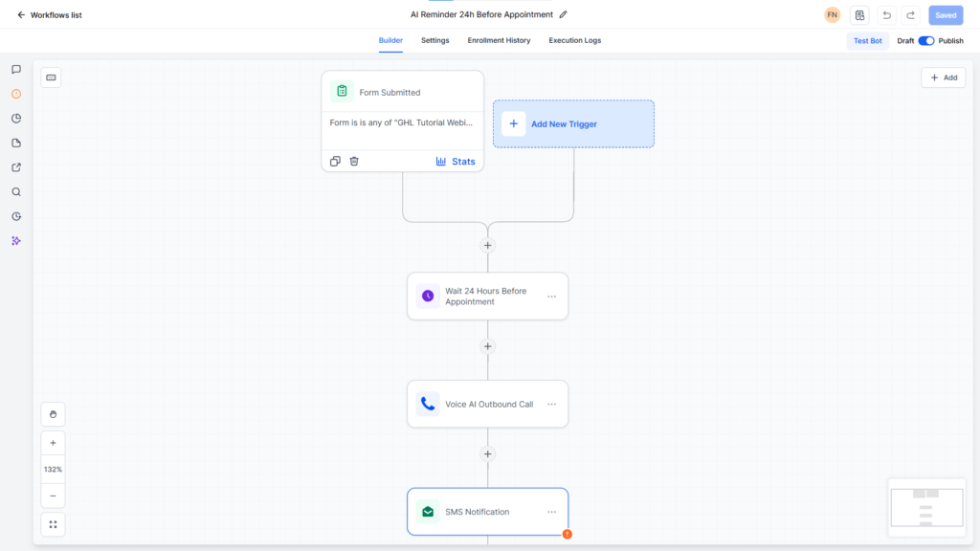Viewport: 980px width, 551px height.
Task: Click the minimap thumbnail
Action: pos(926,507)
